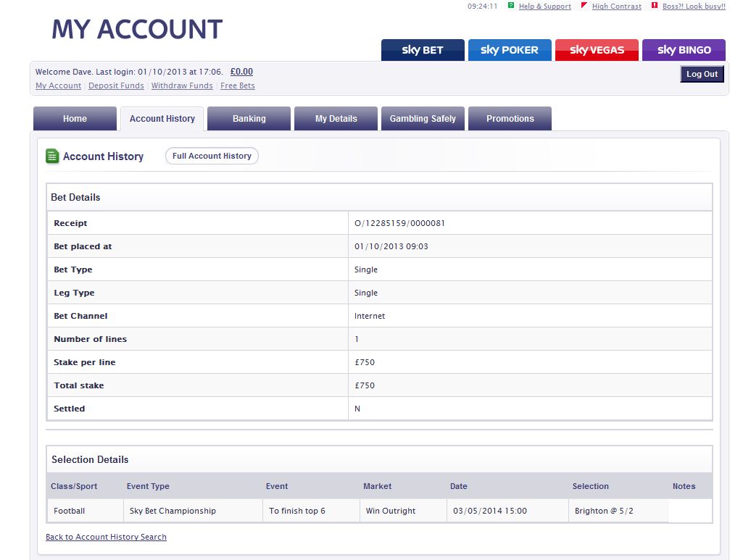Click the Market column header
Image resolution: width=751 pixels, height=560 pixels.
[x=378, y=486]
